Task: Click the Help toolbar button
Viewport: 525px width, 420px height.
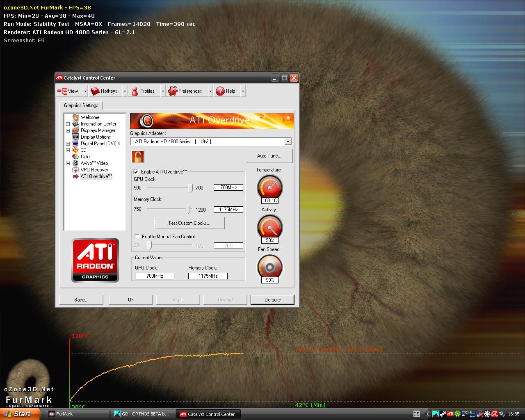Action: [226, 91]
